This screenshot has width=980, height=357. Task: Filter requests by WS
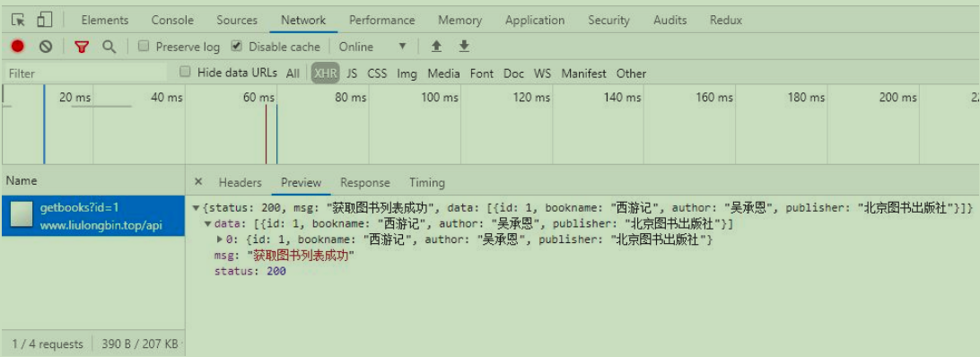[542, 74]
